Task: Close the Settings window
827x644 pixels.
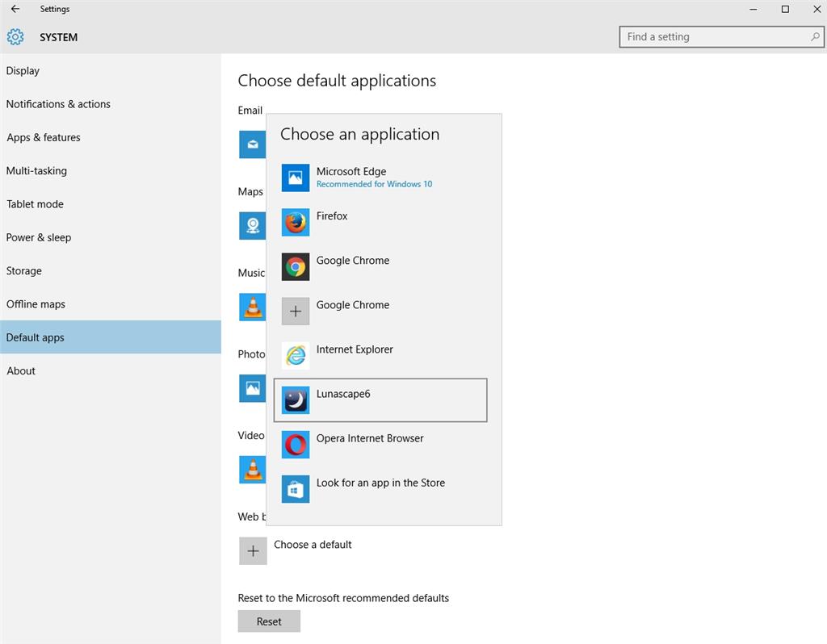Action: click(817, 9)
